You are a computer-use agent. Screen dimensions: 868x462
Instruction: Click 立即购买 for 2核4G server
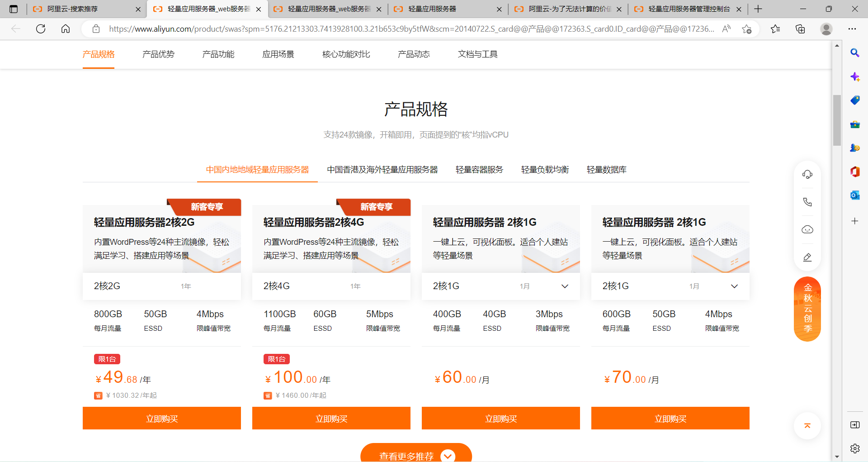point(331,418)
